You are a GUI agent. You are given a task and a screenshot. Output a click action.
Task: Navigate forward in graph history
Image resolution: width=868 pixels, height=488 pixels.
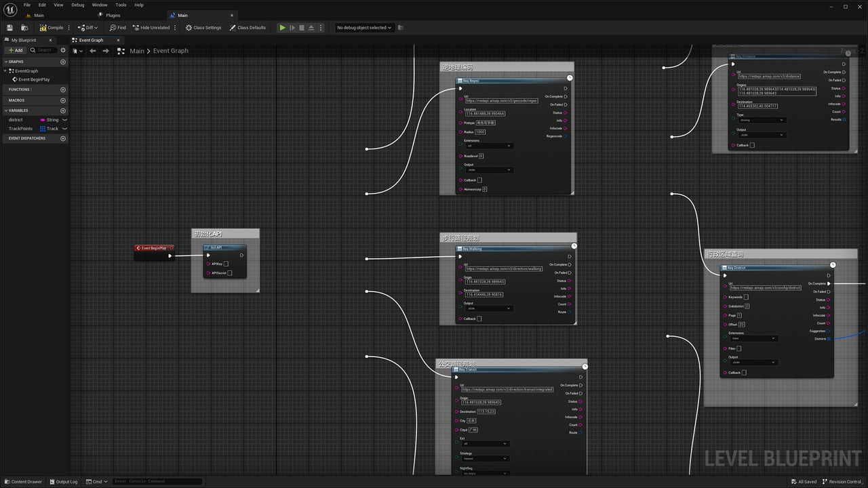point(106,51)
